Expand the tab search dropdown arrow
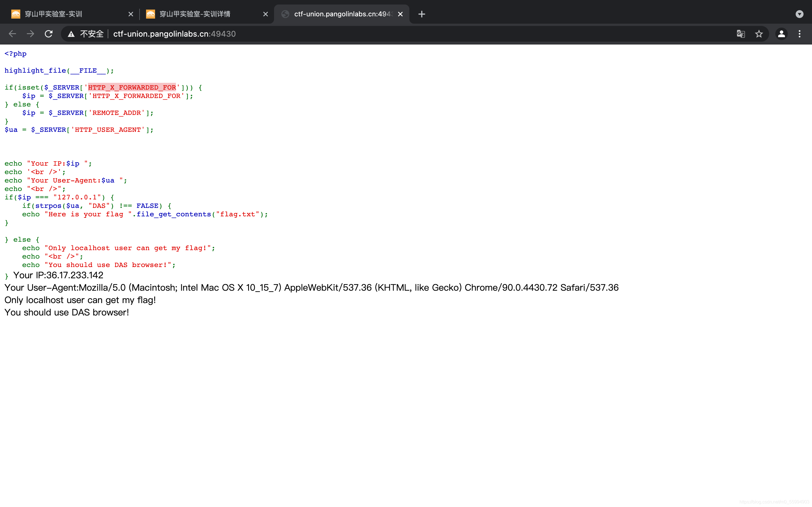Viewport: 812px width, 507px height. (x=799, y=14)
